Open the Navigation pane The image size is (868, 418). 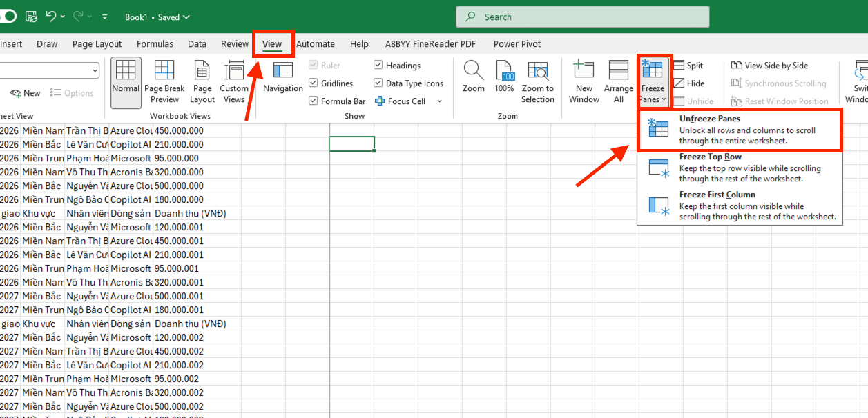(x=283, y=77)
